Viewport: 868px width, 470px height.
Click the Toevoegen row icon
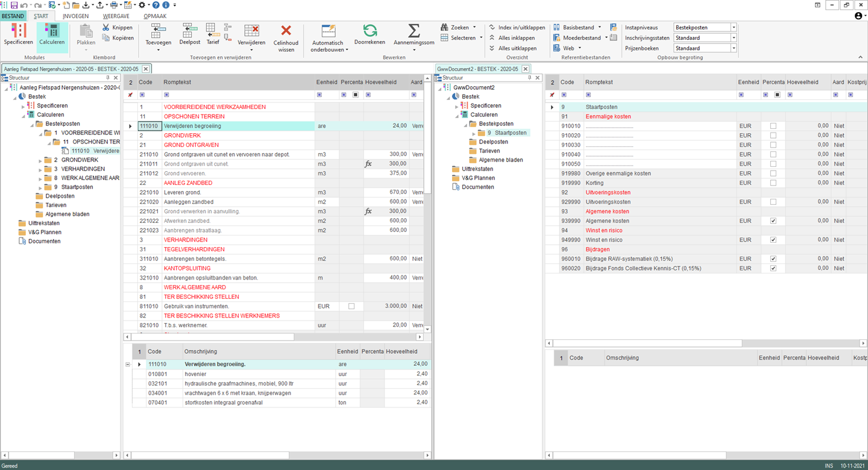click(159, 31)
